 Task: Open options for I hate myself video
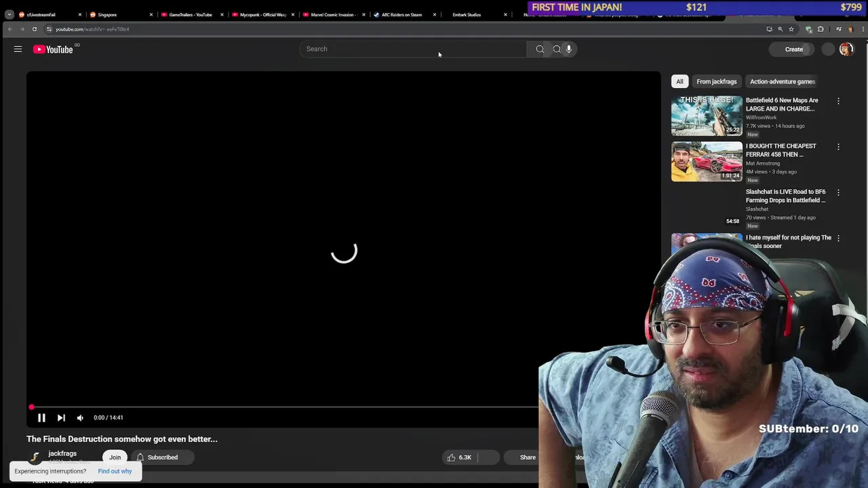tap(838, 239)
